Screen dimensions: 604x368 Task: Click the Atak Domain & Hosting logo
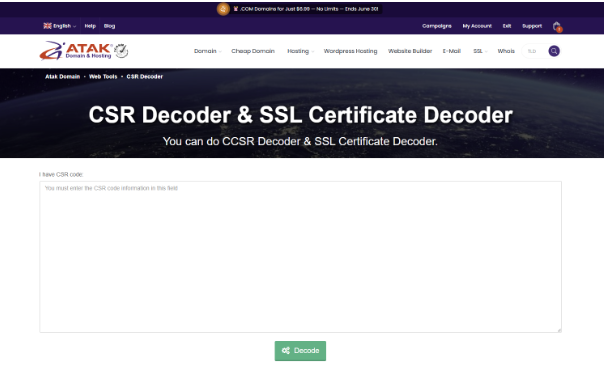click(84, 51)
